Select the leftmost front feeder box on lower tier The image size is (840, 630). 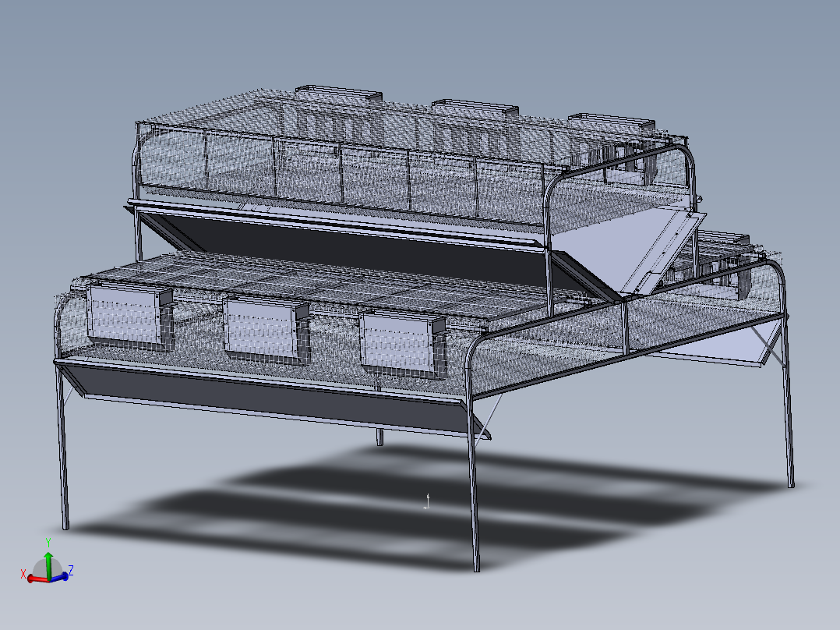129,317
